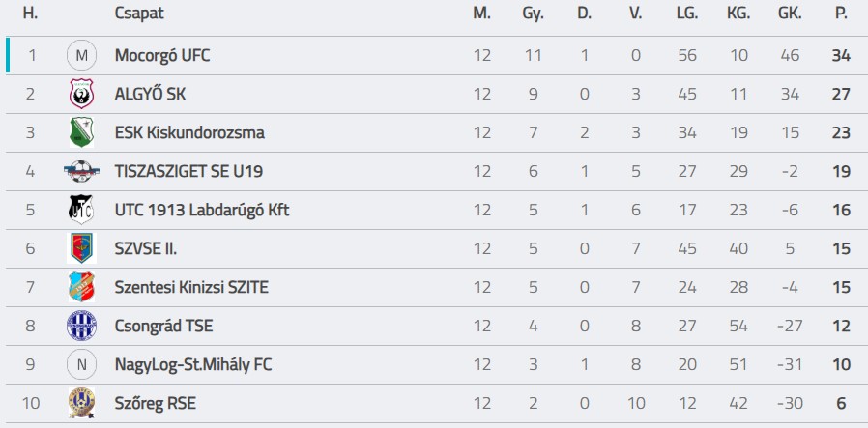
Task: Click the SZVSE II. shield crest
Action: [81, 248]
